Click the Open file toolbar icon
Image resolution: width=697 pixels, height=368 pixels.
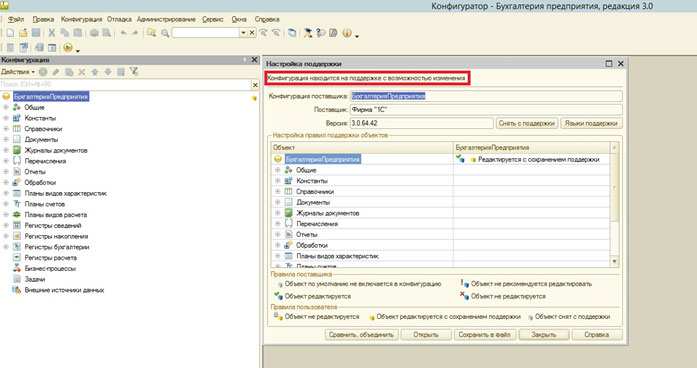(23, 33)
